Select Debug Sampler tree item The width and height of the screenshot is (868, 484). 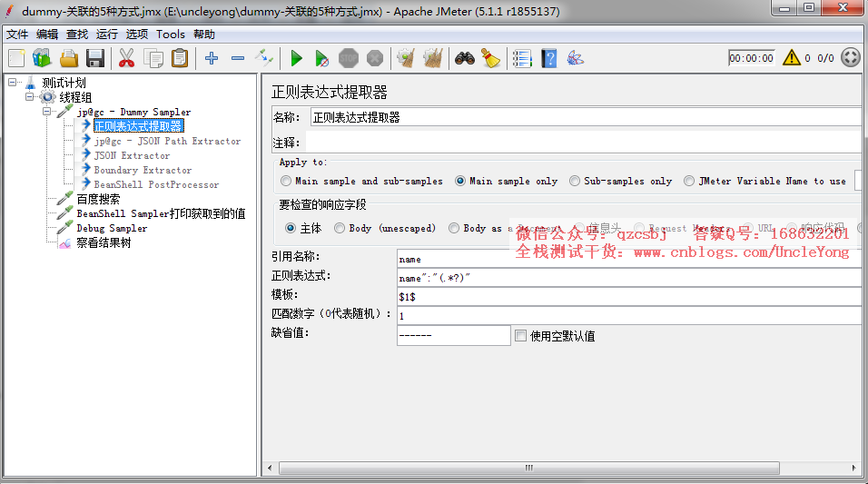click(112, 228)
